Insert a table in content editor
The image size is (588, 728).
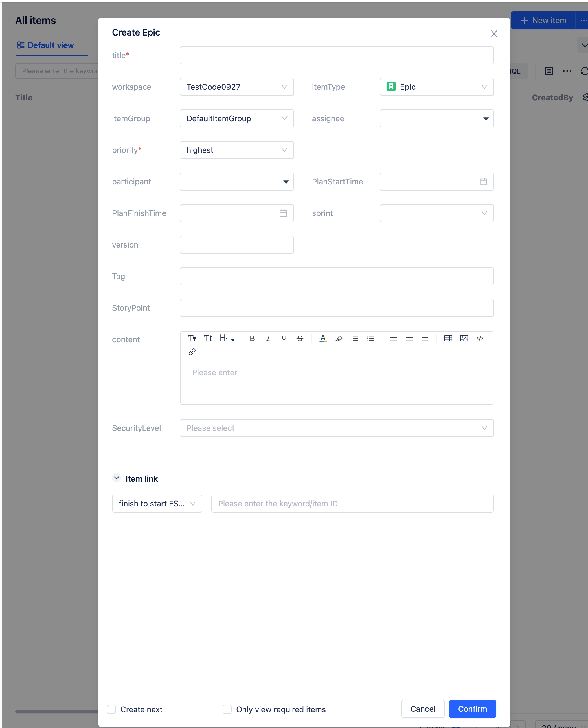[x=448, y=338]
